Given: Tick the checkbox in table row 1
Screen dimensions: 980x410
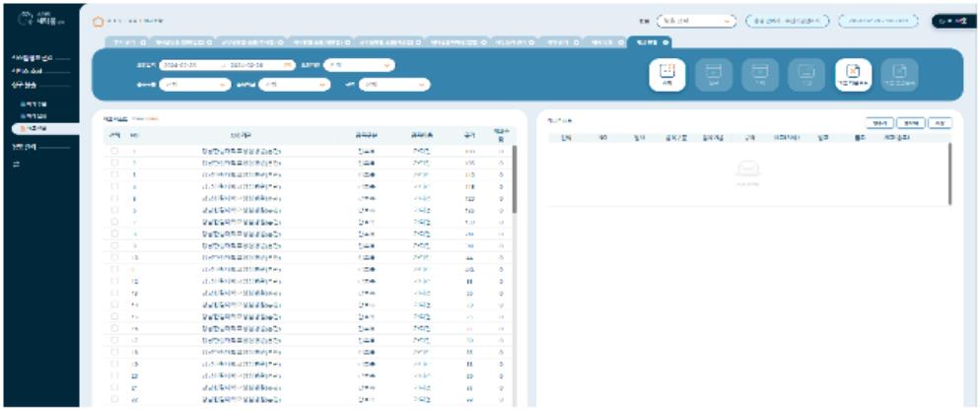Looking at the screenshot, I should (114, 150).
